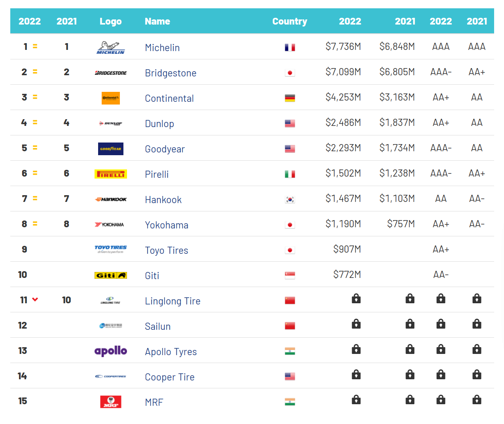Click the Yokohama logo
The image size is (504, 424).
tap(110, 224)
